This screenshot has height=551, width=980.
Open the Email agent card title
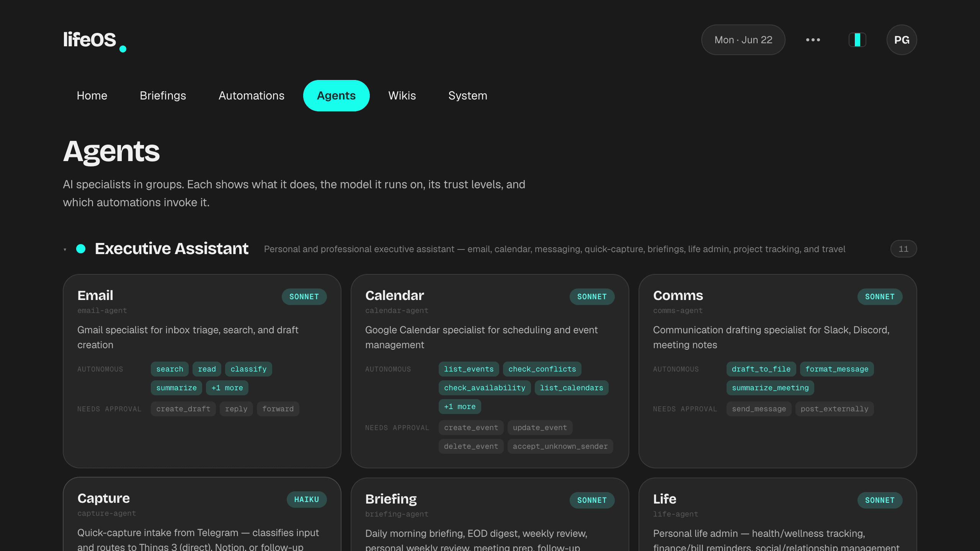tap(95, 295)
